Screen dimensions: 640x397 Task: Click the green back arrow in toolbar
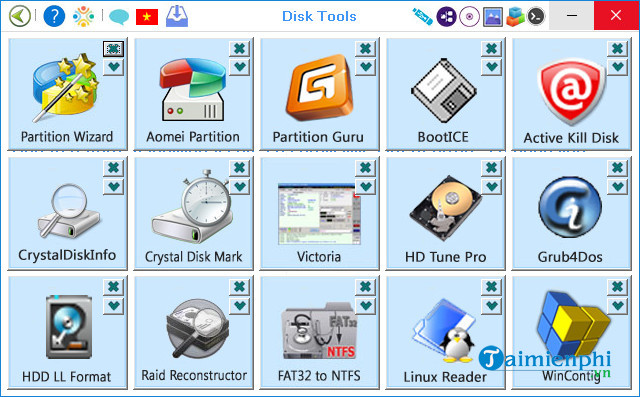[20, 16]
